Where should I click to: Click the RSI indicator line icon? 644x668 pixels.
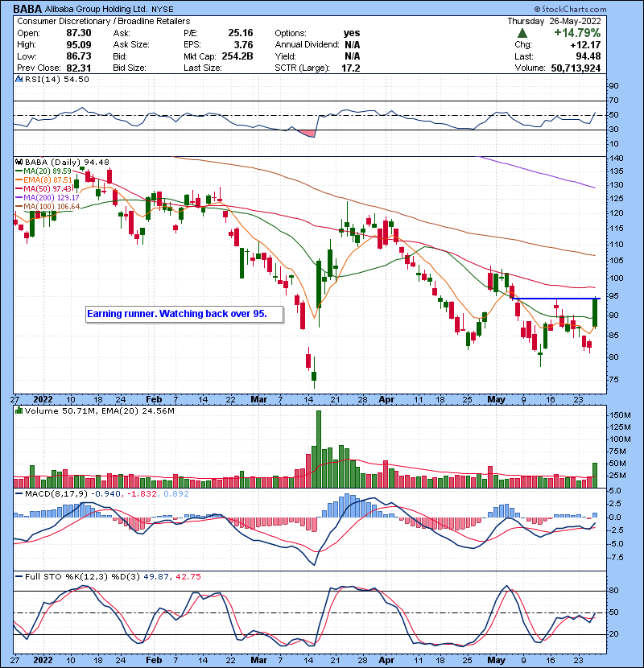click(x=19, y=79)
